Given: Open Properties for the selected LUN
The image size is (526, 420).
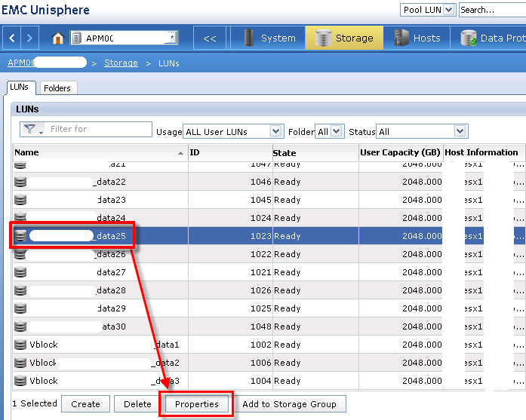Looking at the screenshot, I should (x=196, y=404).
